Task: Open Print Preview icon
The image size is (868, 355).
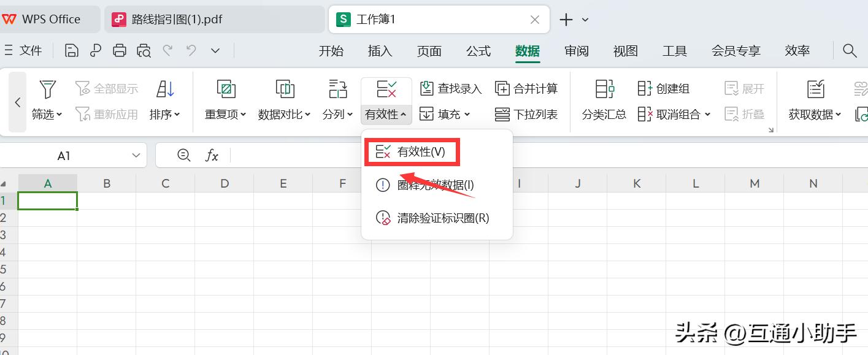Action: 144,51
